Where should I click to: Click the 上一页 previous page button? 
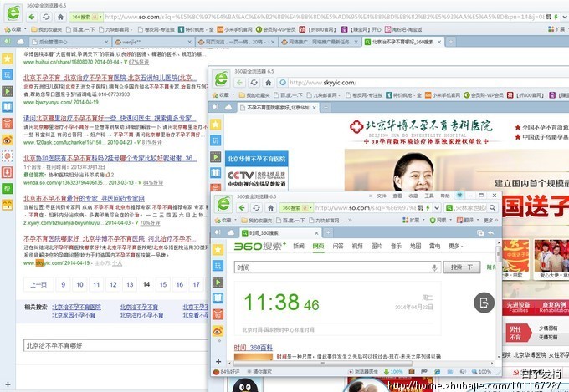(38, 285)
